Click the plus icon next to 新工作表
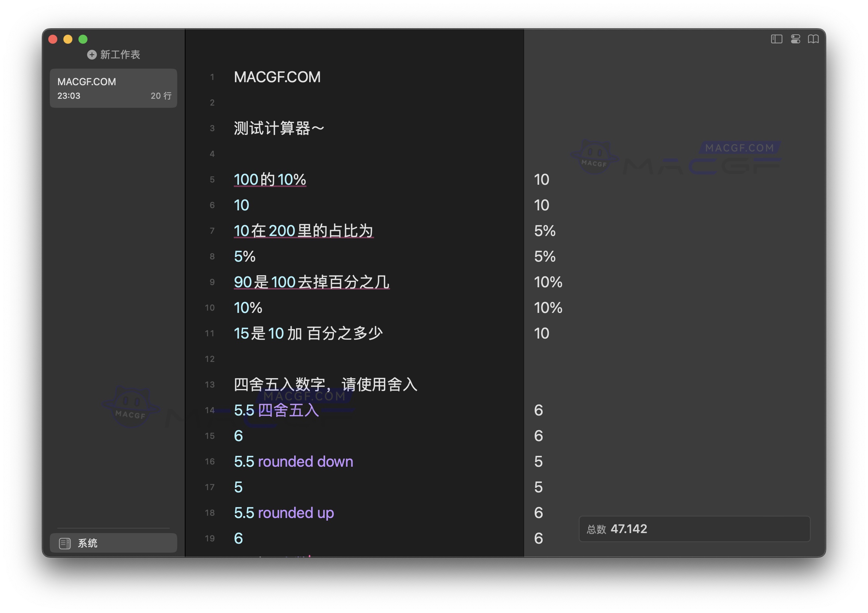 [92, 55]
